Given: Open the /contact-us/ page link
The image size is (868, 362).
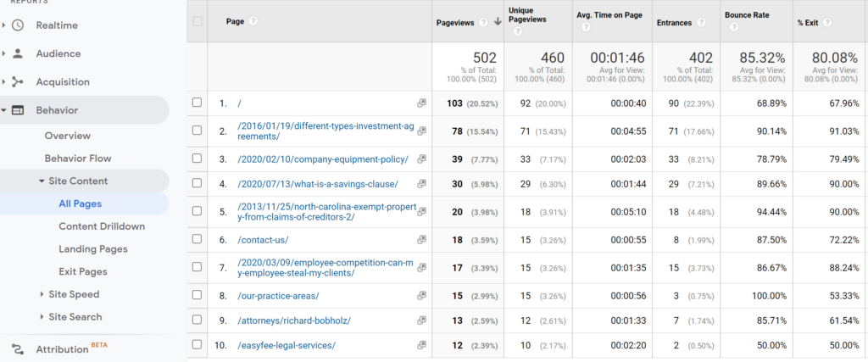Looking at the screenshot, I should pyautogui.click(x=263, y=240).
